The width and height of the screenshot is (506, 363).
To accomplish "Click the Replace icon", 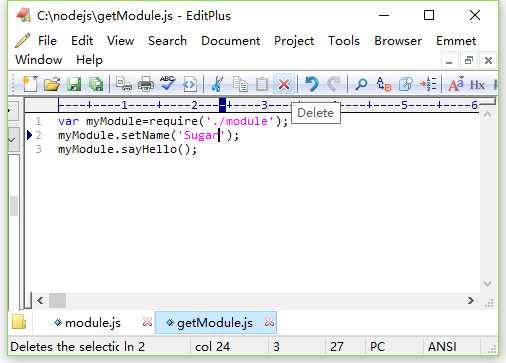I will click(x=383, y=84).
